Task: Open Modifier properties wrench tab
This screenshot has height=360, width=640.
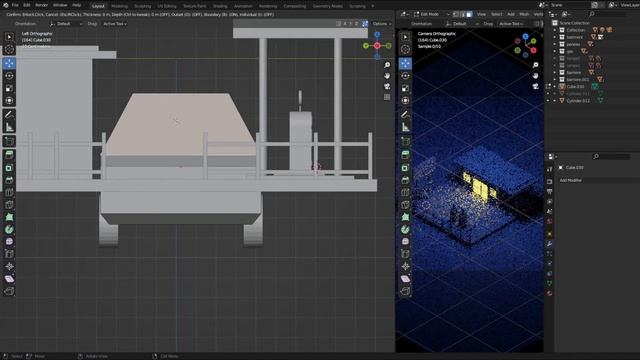Action: (x=550, y=244)
